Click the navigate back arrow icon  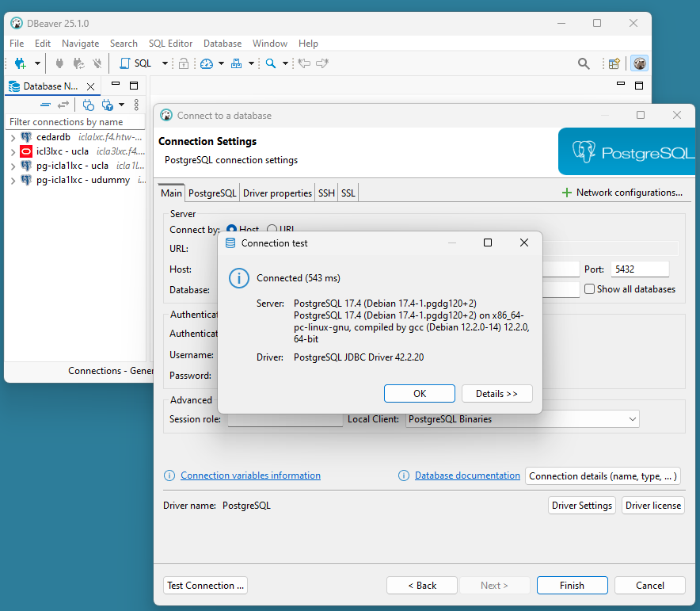pos(304,63)
